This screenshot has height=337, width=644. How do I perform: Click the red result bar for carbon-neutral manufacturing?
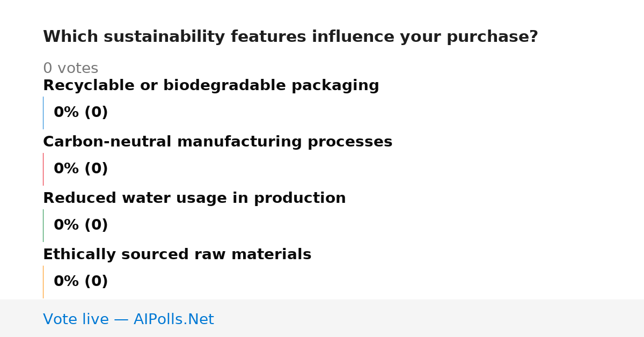pyautogui.click(x=43, y=169)
